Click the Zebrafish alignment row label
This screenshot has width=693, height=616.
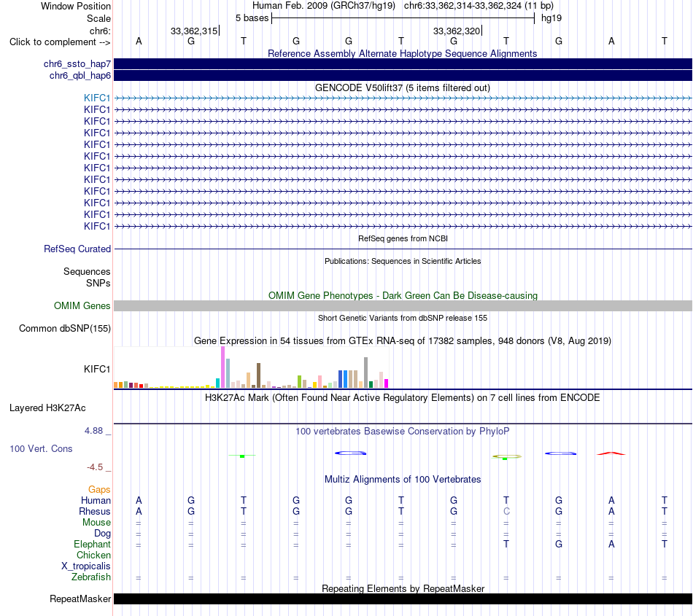click(x=91, y=577)
